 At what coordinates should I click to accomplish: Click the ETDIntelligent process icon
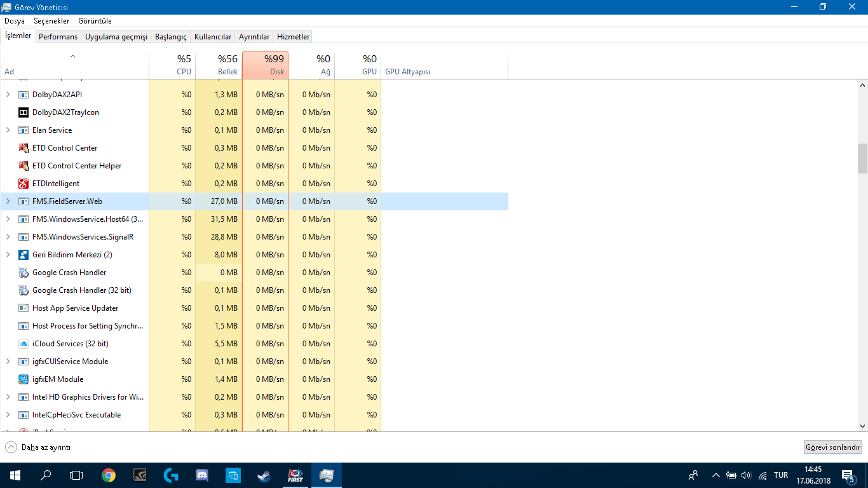tap(24, 184)
